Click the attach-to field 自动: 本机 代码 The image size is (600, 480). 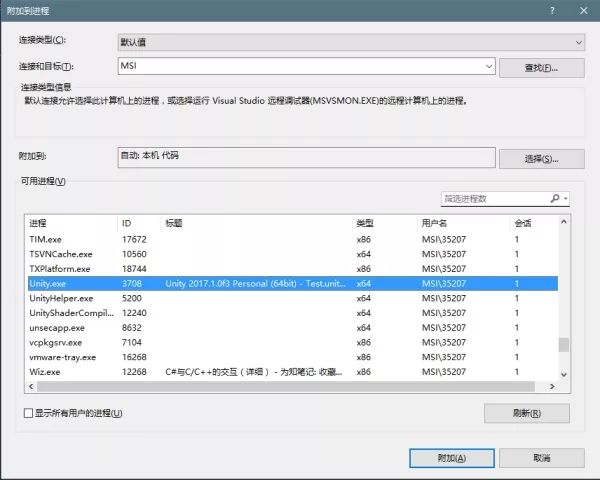click(x=307, y=157)
